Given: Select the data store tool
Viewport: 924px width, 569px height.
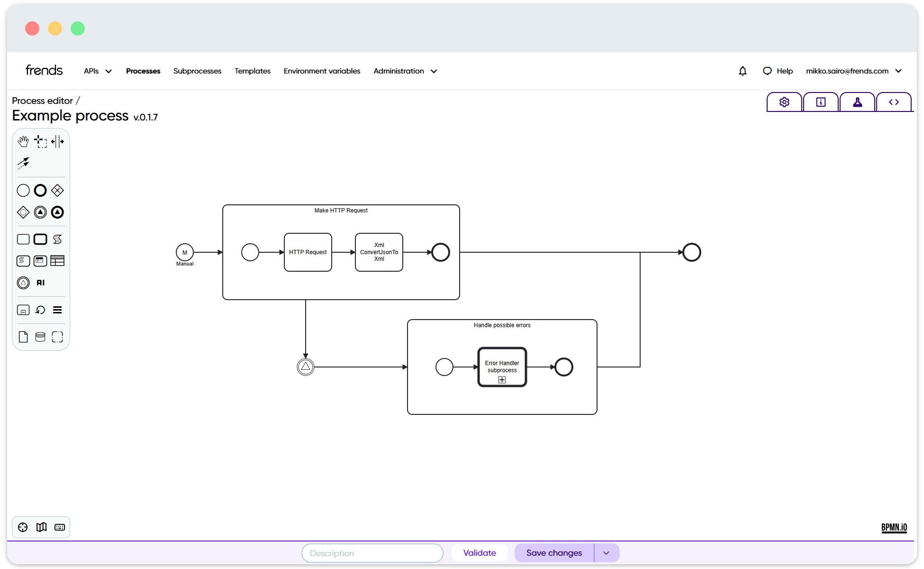Looking at the screenshot, I should pos(40,337).
